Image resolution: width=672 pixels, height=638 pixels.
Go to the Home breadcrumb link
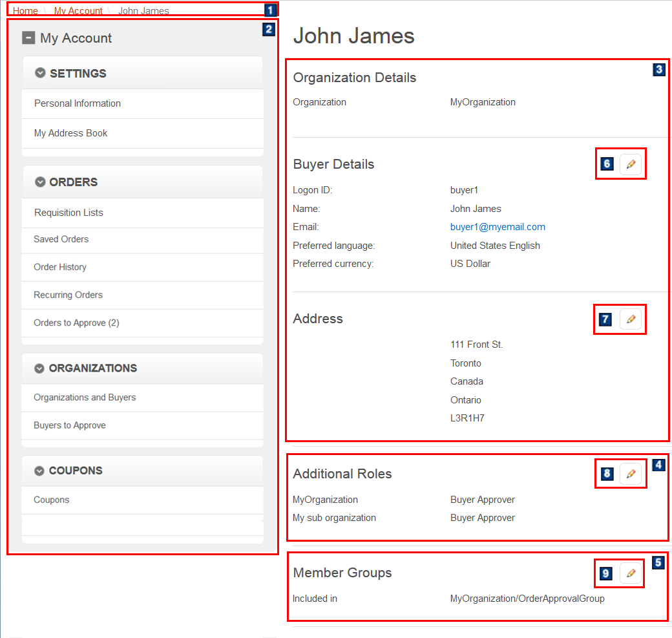[x=25, y=11]
